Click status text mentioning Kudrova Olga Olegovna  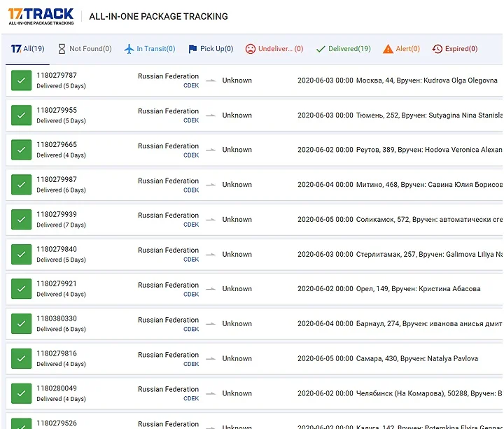tap(426, 80)
